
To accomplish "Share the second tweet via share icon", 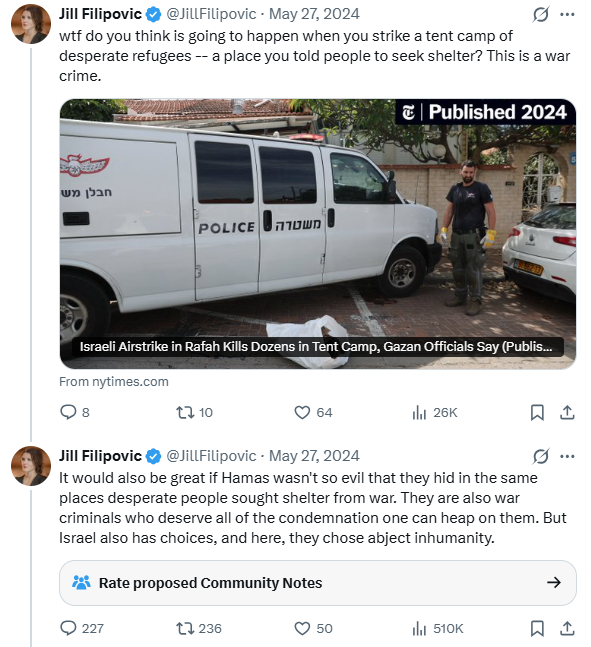I will coord(567,628).
